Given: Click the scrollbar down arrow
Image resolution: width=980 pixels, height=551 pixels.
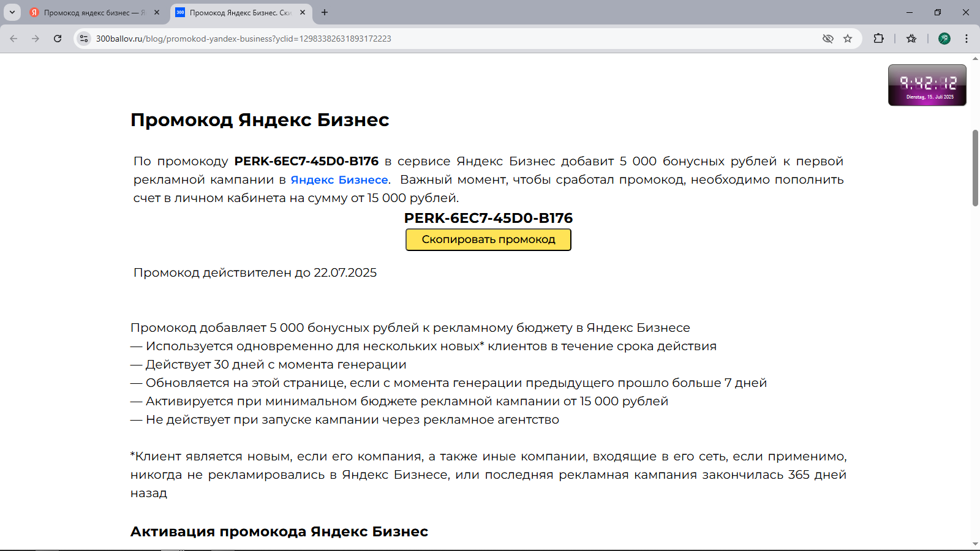Looking at the screenshot, I should coord(975,544).
